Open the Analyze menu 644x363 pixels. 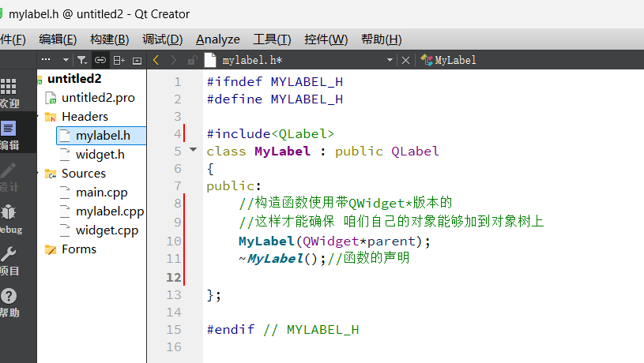coord(217,39)
